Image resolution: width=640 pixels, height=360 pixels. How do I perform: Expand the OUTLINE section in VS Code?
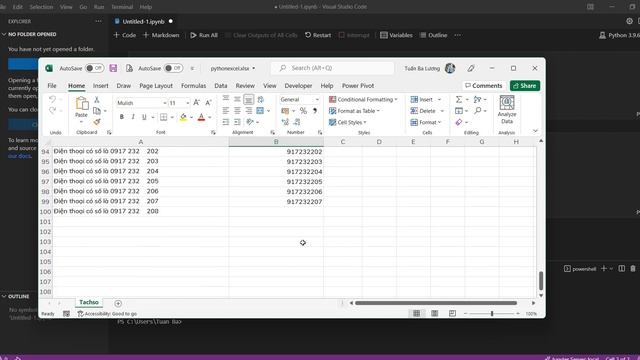click(x=19, y=296)
